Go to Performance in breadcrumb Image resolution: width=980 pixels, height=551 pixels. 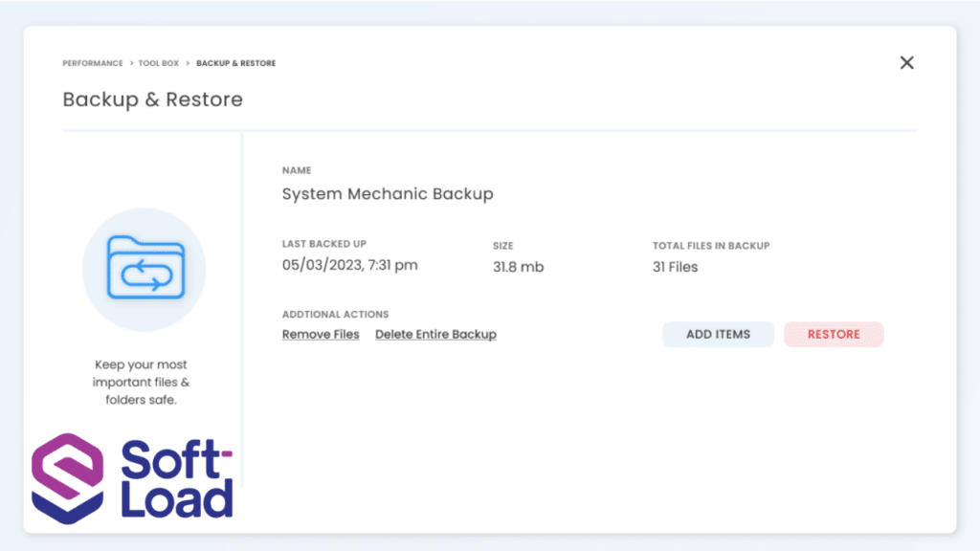click(93, 63)
